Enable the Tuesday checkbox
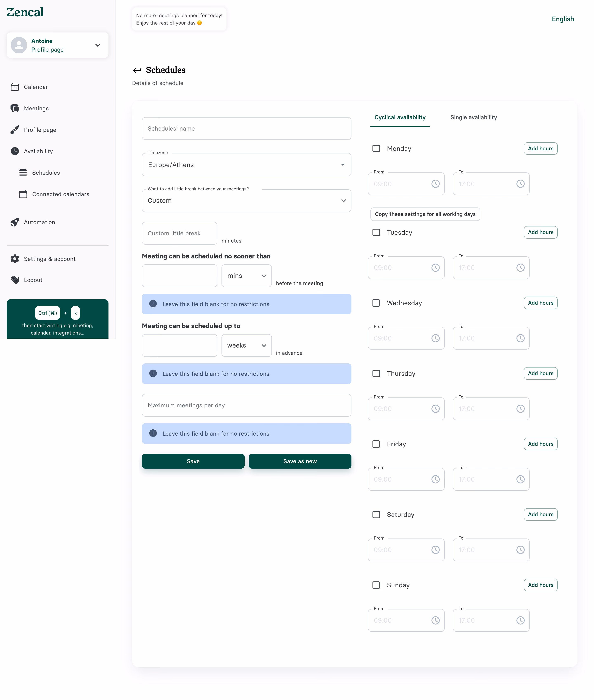The width and height of the screenshot is (594, 700). click(x=376, y=233)
